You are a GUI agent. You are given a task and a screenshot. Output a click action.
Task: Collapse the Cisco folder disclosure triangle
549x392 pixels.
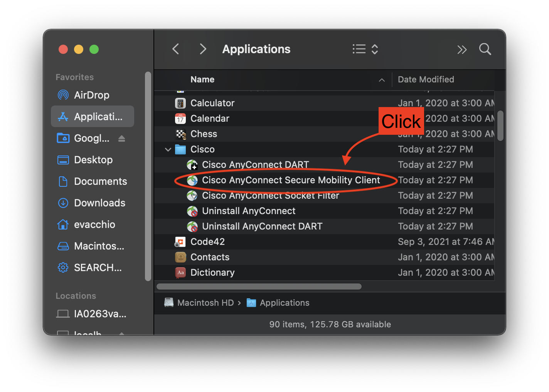tap(168, 149)
